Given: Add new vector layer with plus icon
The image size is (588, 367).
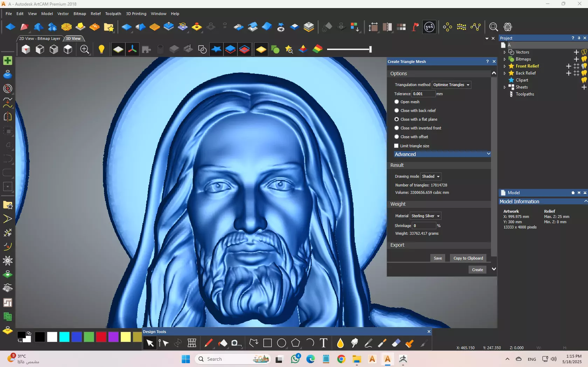Looking at the screenshot, I should 576,52.
